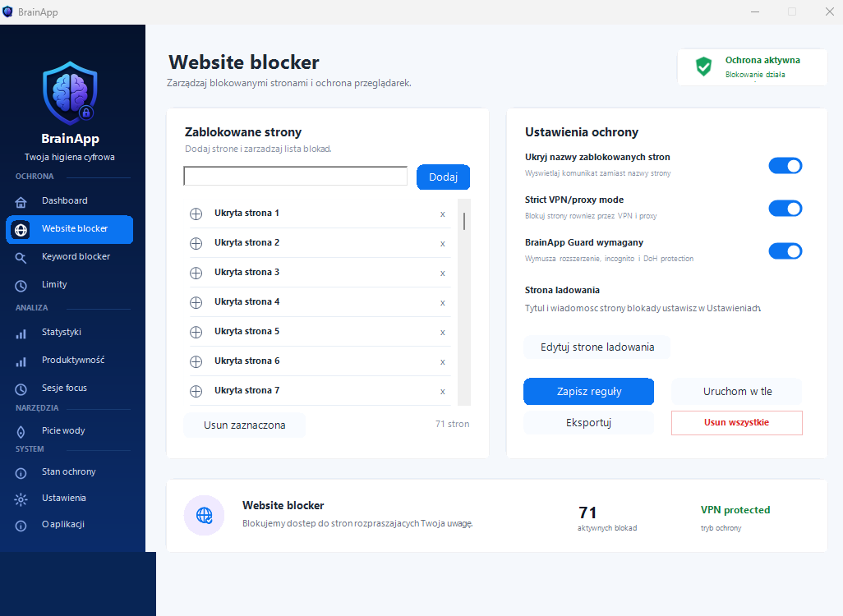
Task: Click the globe icon beside Ukryta strona 7
Action: (x=196, y=391)
